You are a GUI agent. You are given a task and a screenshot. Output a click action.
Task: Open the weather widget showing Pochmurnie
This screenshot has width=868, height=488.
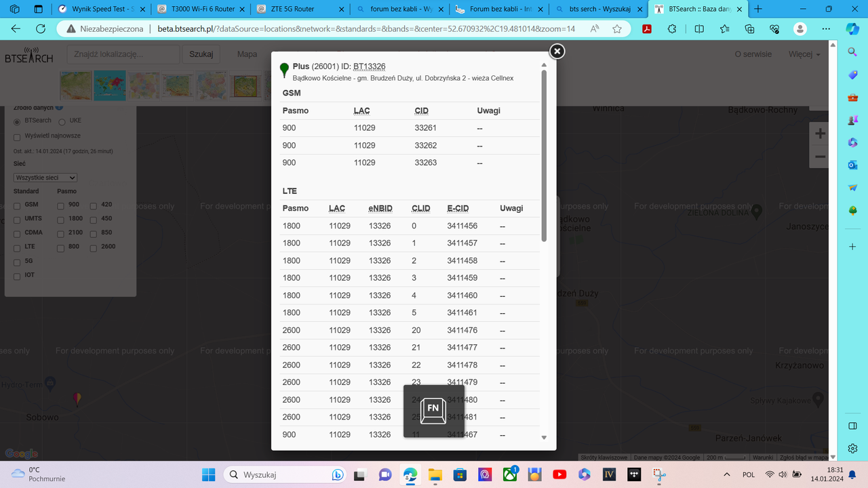click(38, 474)
